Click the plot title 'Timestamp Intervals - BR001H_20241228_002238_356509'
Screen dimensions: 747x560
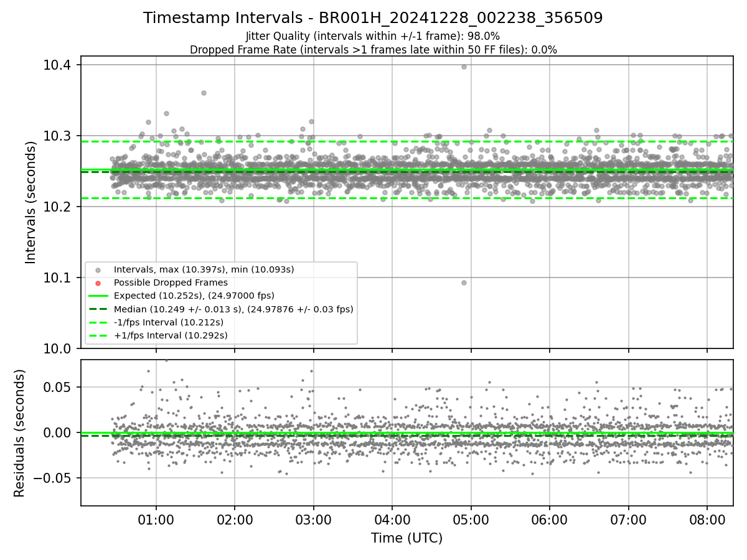coord(373,18)
